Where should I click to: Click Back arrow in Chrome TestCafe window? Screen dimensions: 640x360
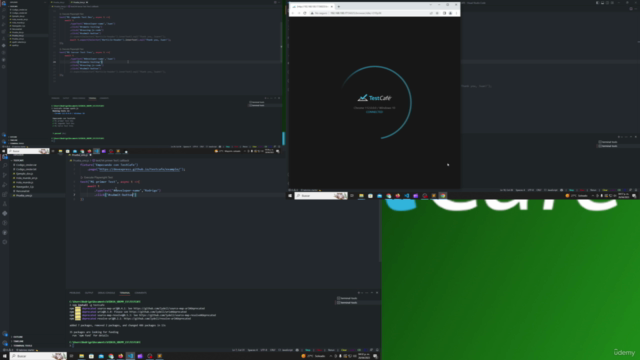(x=293, y=13)
